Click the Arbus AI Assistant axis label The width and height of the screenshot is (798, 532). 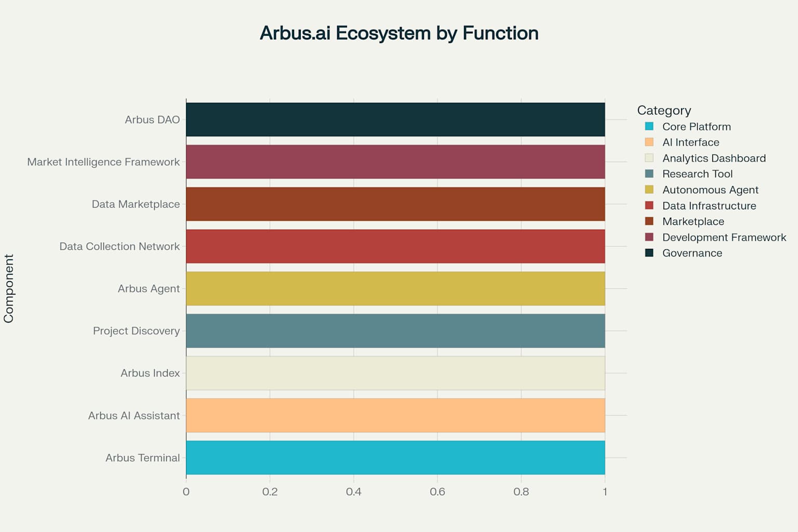pos(134,416)
